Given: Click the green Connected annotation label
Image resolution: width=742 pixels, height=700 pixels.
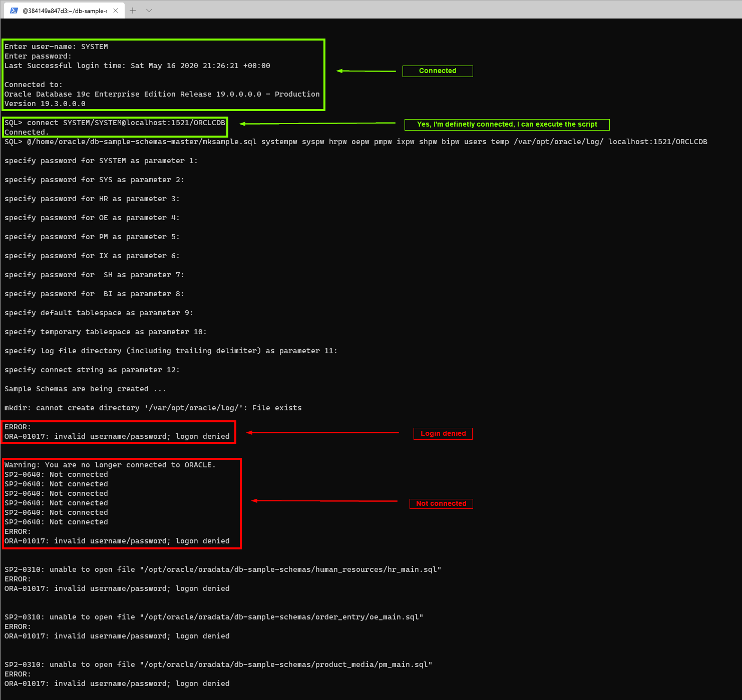Looking at the screenshot, I should (x=437, y=71).
